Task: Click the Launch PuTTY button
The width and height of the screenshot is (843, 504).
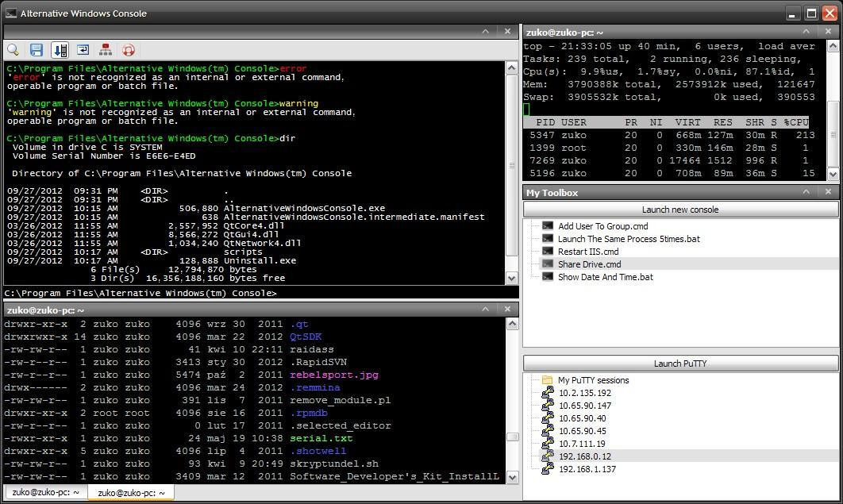Action: point(680,364)
